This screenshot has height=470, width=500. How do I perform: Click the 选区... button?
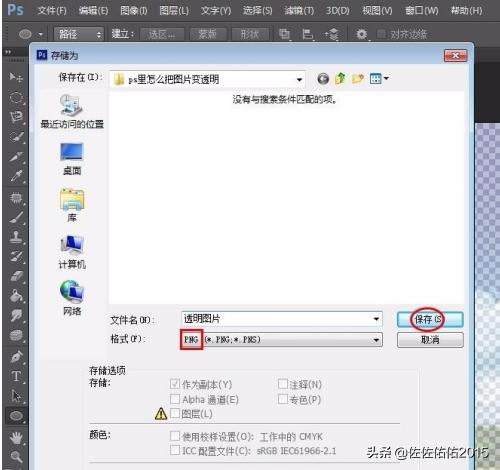click(162, 34)
